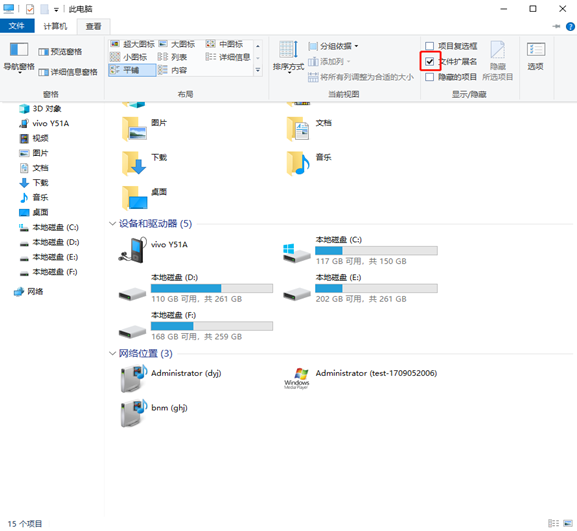Select the Music (音乐) folder icon

coord(298,163)
